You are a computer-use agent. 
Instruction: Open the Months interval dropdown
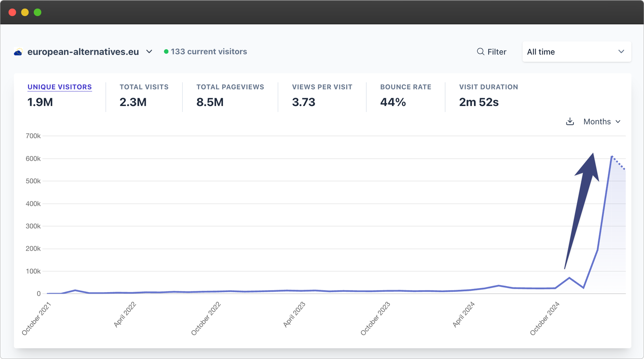click(x=602, y=122)
